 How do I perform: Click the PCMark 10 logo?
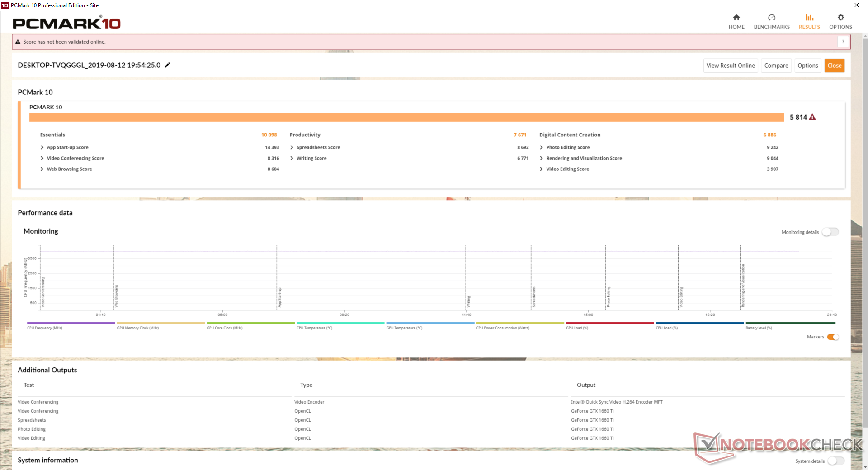pyautogui.click(x=66, y=23)
